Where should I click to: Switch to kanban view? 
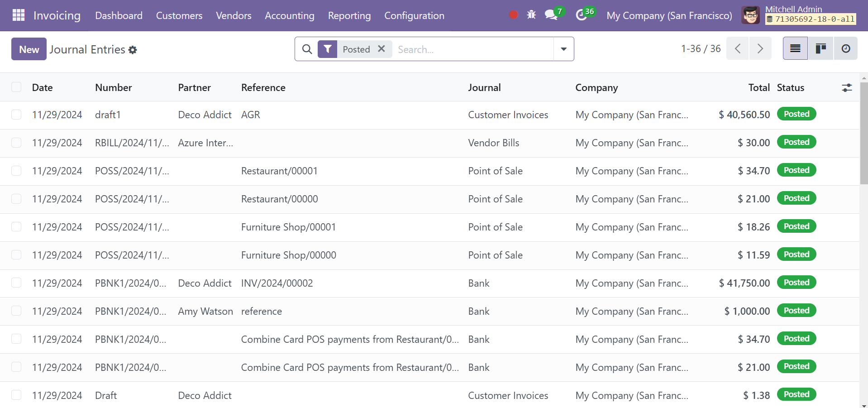(820, 48)
